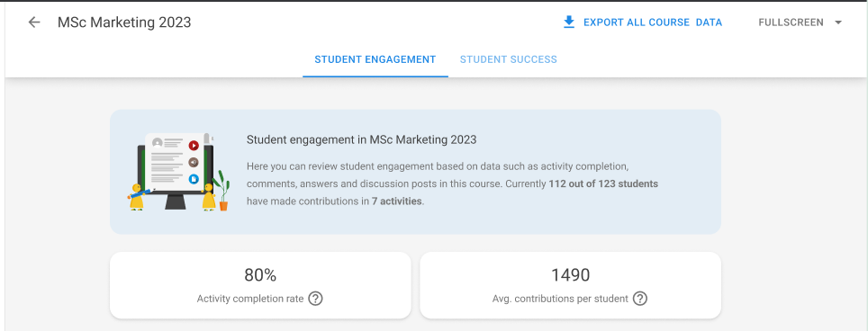This screenshot has height=331, width=868.
Task: Click the download icon beside Export All Course Data
Action: coord(568,22)
